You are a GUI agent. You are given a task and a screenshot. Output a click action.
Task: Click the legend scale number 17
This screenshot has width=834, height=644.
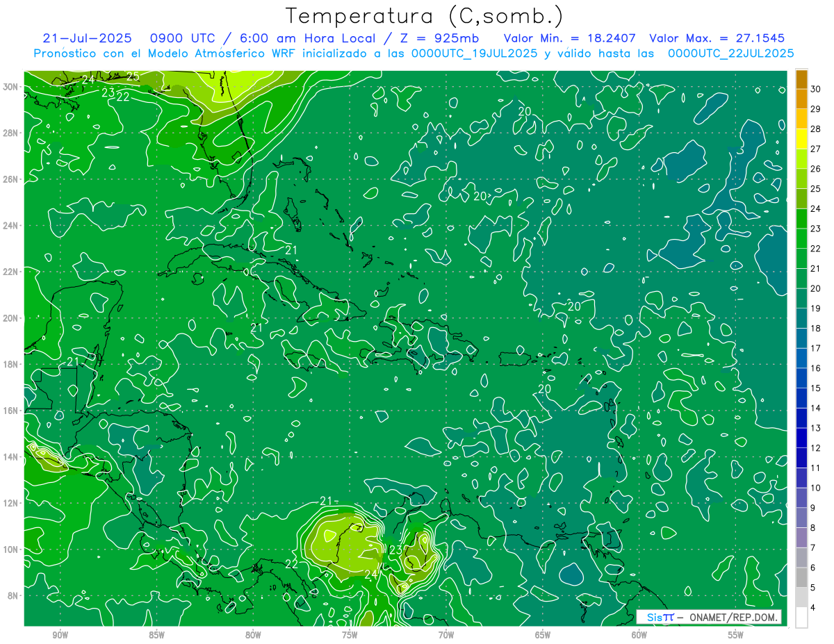click(816, 349)
